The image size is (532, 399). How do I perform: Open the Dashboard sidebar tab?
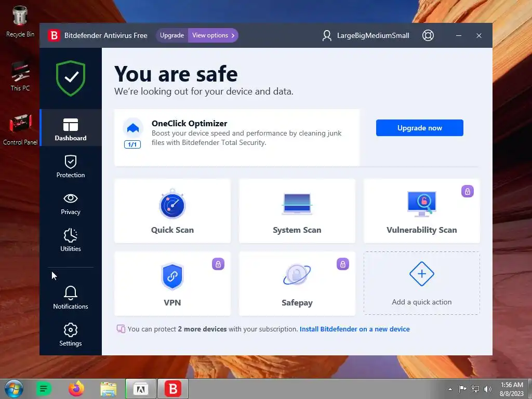(71, 128)
